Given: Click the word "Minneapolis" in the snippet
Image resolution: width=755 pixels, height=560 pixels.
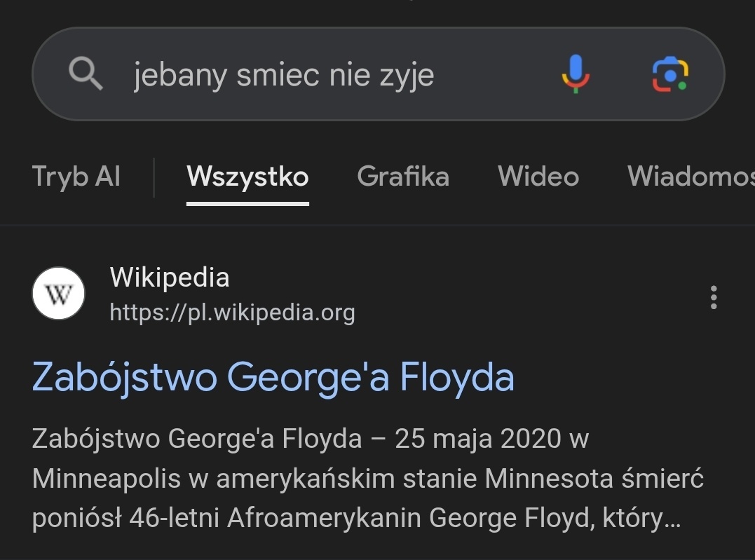Looking at the screenshot, I should [x=116, y=479].
